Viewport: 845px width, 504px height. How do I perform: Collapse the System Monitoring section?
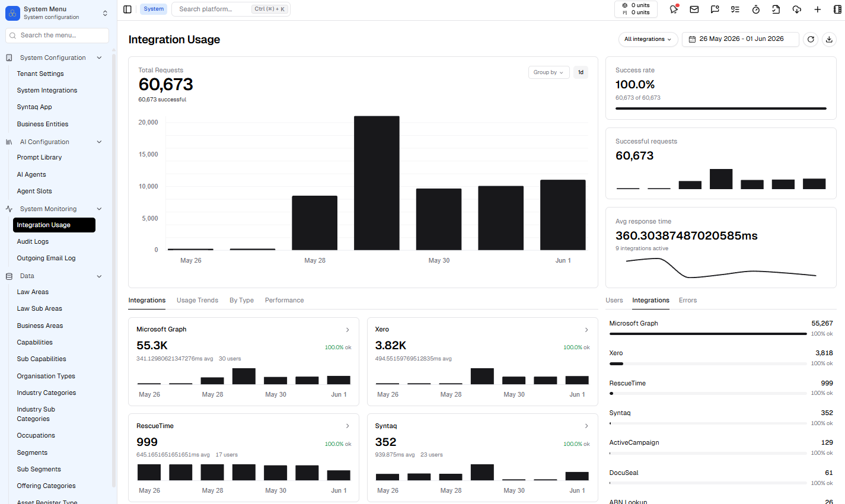99,209
